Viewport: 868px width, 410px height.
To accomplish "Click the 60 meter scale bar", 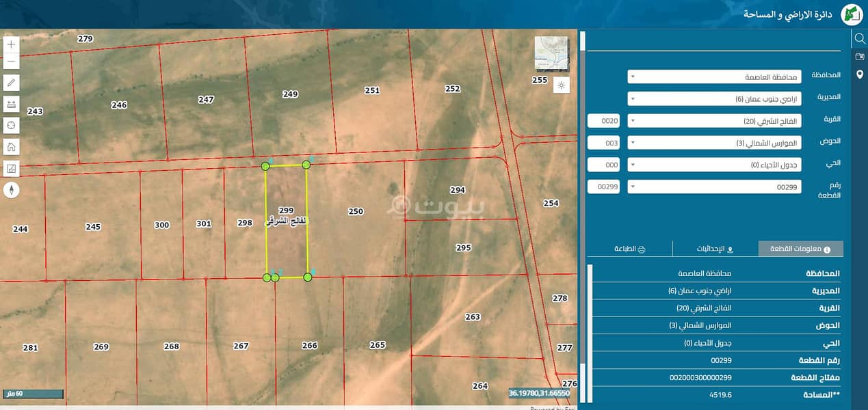I will (x=33, y=394).
